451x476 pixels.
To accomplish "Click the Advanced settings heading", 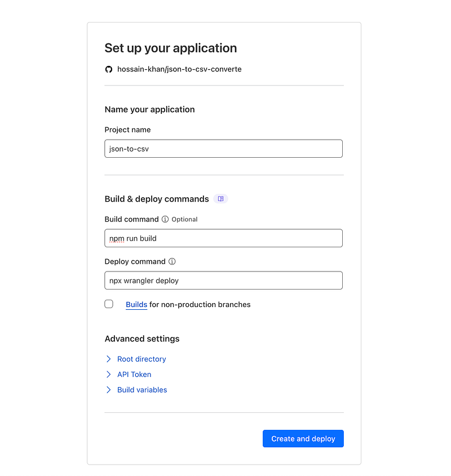I will click(142, 339).
